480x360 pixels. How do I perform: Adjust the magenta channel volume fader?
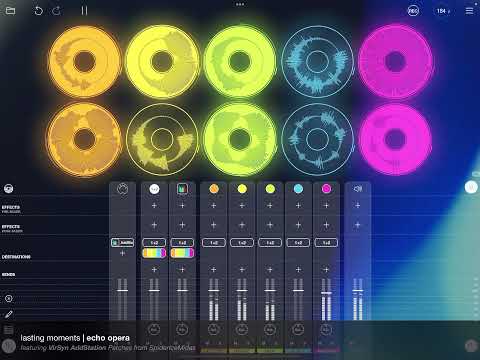click(326, 293)
